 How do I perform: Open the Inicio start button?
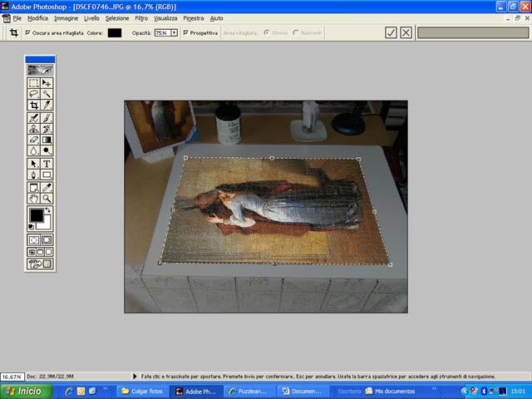(x=26, y=392)
